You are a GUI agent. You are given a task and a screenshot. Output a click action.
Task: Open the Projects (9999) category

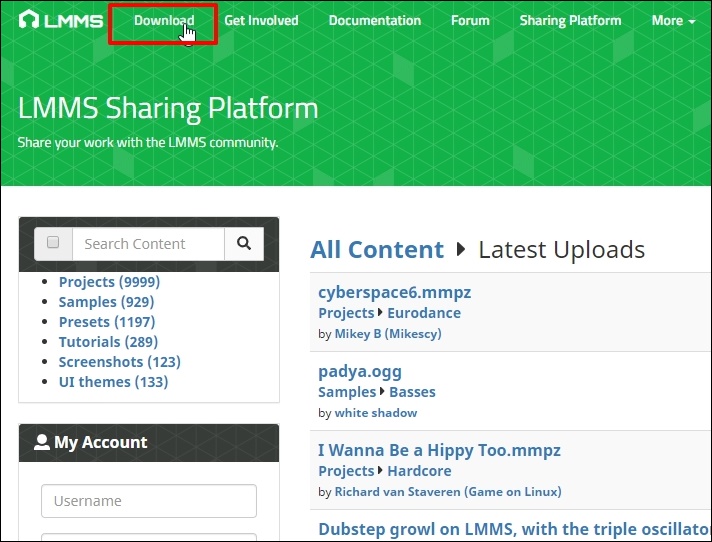[109, 282]
